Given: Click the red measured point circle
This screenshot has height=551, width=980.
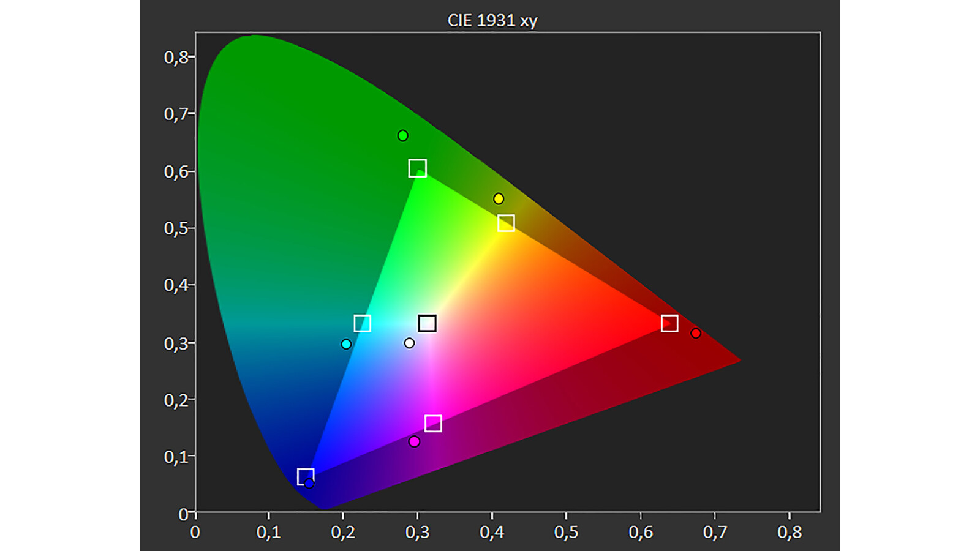Looking at the screenshot, I should [x=696, y=333].
